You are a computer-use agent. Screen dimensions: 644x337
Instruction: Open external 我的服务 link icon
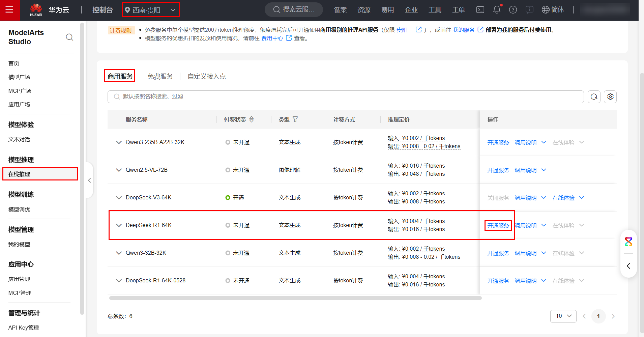(480, 30)
